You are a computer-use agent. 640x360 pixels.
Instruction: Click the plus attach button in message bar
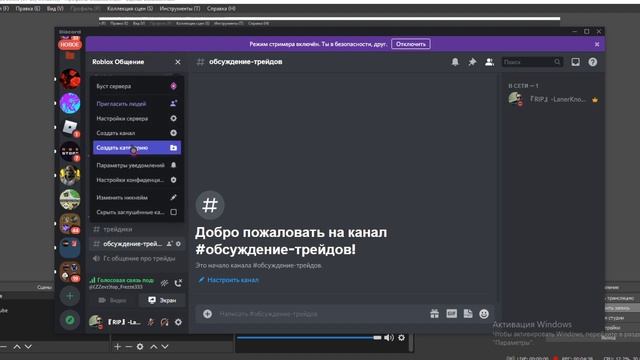tap(207, 314)
